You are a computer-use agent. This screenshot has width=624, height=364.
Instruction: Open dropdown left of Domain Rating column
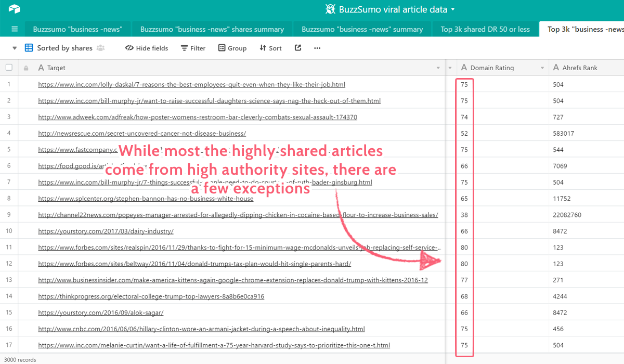(450, 68)
